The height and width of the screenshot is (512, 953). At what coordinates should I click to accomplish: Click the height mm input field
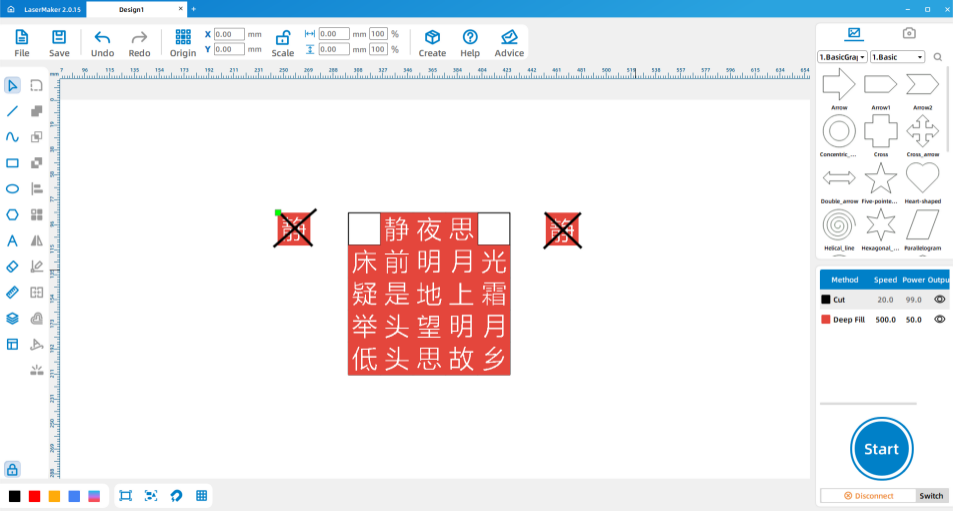point(334,49)
